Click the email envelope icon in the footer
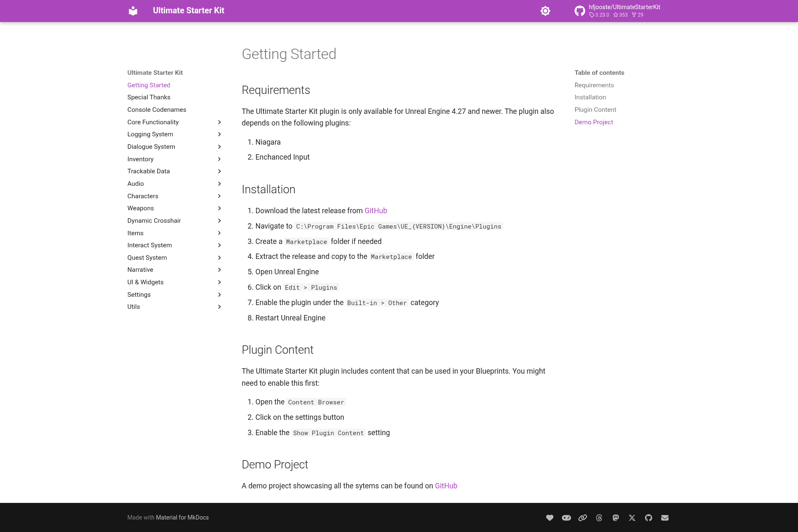 point(665,517)
